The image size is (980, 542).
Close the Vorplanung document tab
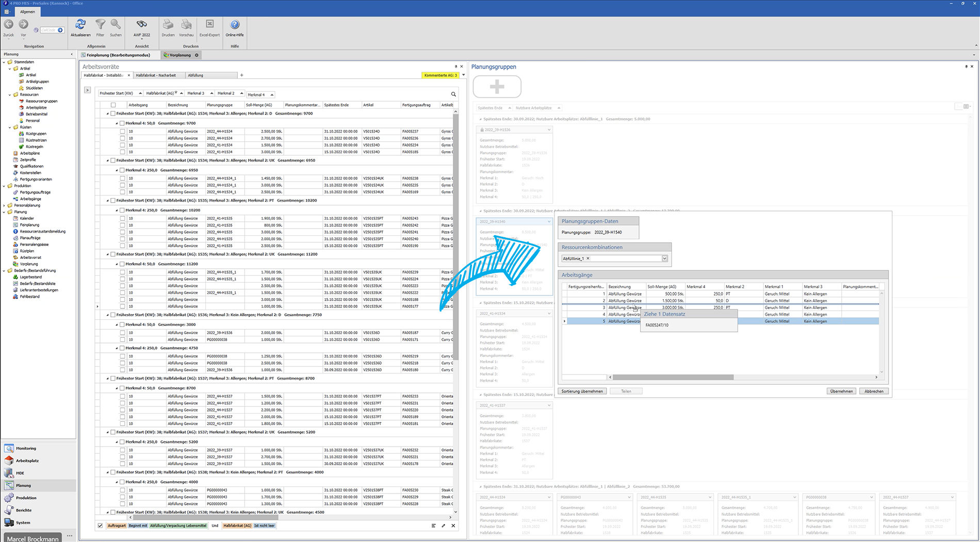[x=197, y=55]
